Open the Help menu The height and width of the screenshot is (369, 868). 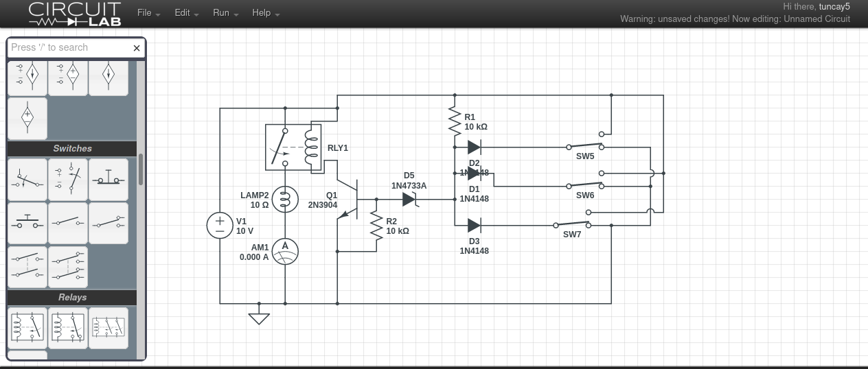[265, 13]
